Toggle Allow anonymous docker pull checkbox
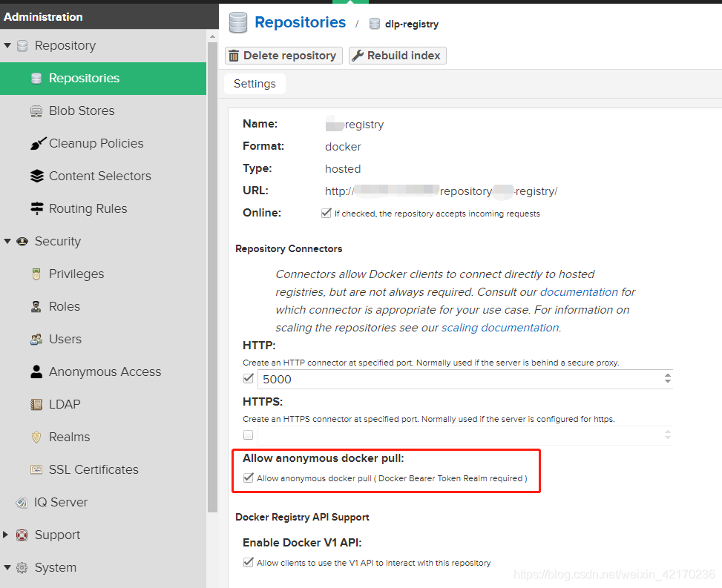This screenshot has height=588, width=722. (x=248, y=478)
